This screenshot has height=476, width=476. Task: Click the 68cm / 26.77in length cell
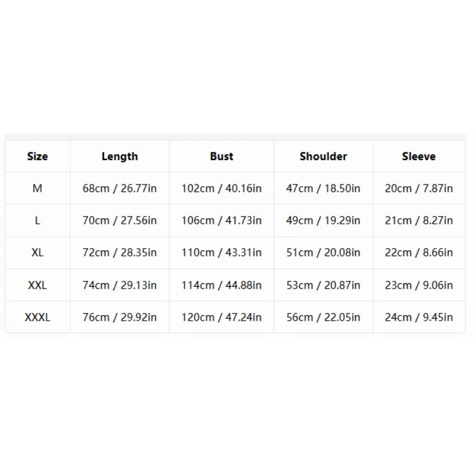(x=120, y=188)
